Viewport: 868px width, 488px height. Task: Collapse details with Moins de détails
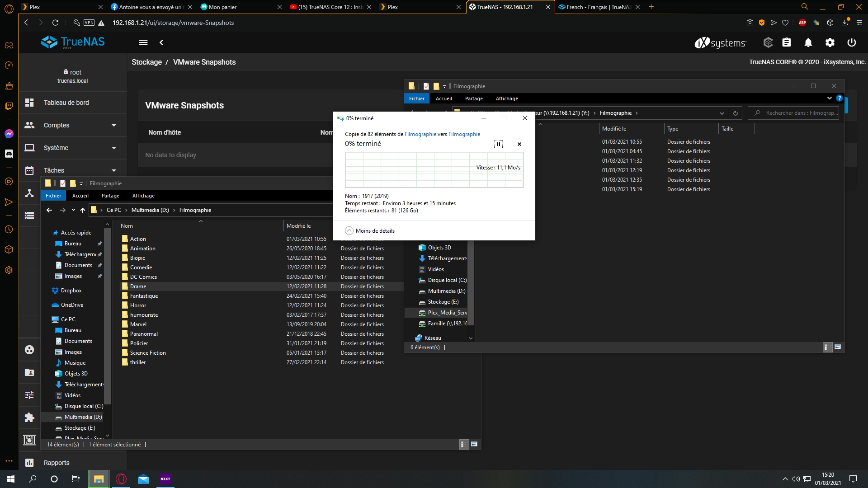[370, 231]
